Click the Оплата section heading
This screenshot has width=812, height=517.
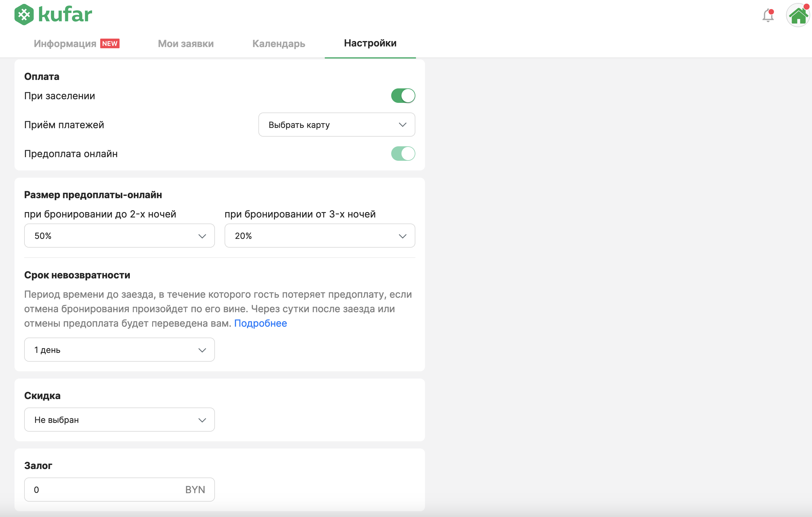42,77
